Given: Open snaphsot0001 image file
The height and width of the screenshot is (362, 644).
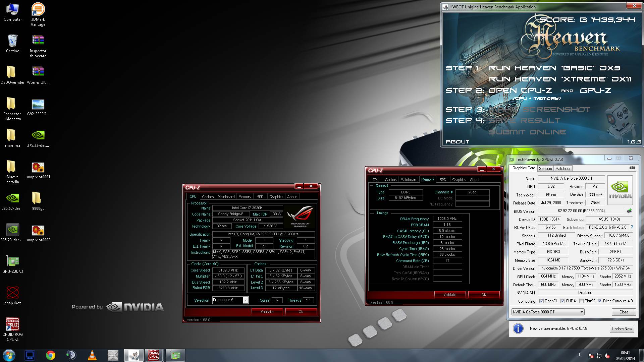Looking at the screenshot, I should [x=38, y=170].
